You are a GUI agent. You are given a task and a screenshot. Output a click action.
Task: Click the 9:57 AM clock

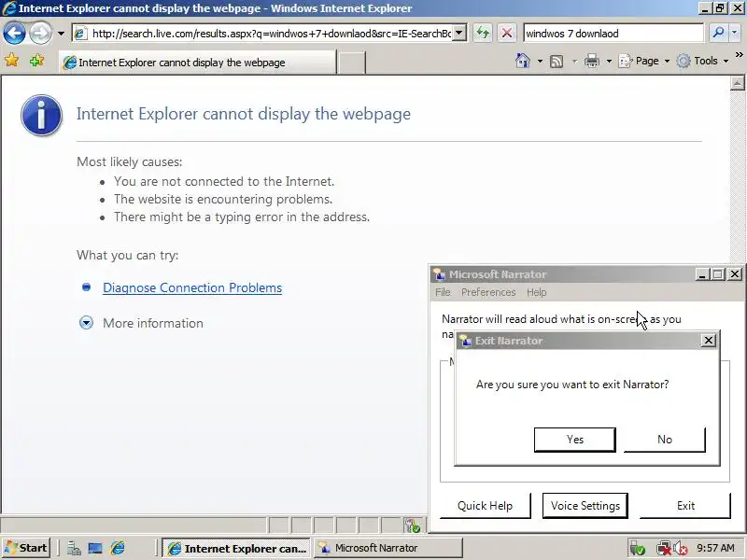click(715, 548)
